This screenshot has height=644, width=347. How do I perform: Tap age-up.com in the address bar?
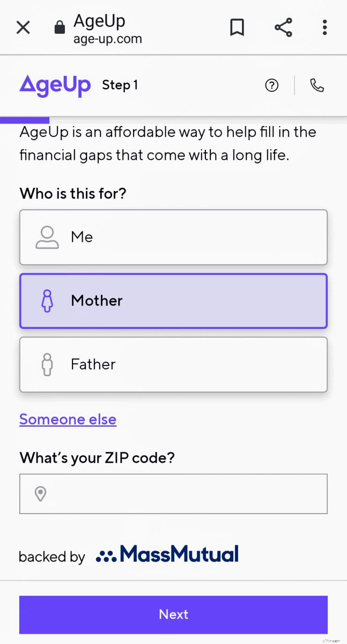pyautogui.click(x=107, y=39)
